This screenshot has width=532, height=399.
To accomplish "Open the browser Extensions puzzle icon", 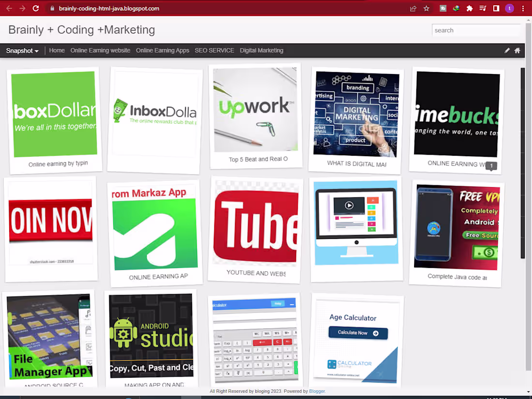I will point(469,8).
